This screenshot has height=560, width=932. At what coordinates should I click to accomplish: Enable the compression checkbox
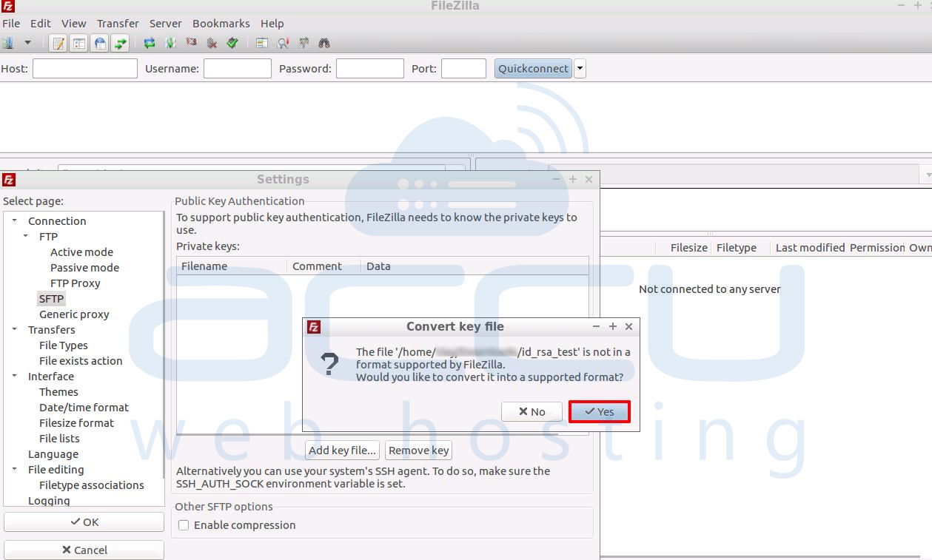[x=184, y=525]
